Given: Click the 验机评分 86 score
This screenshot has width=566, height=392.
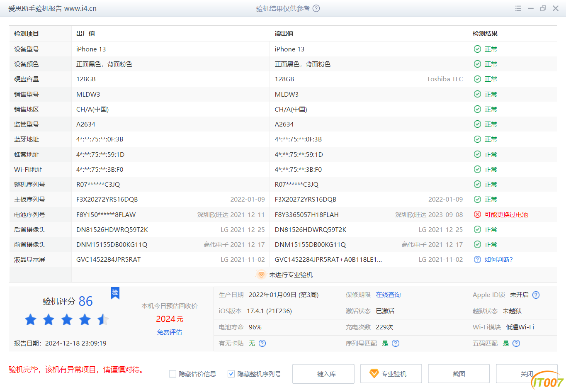Looking at the screenshot, I should click(x=68, y=301).
